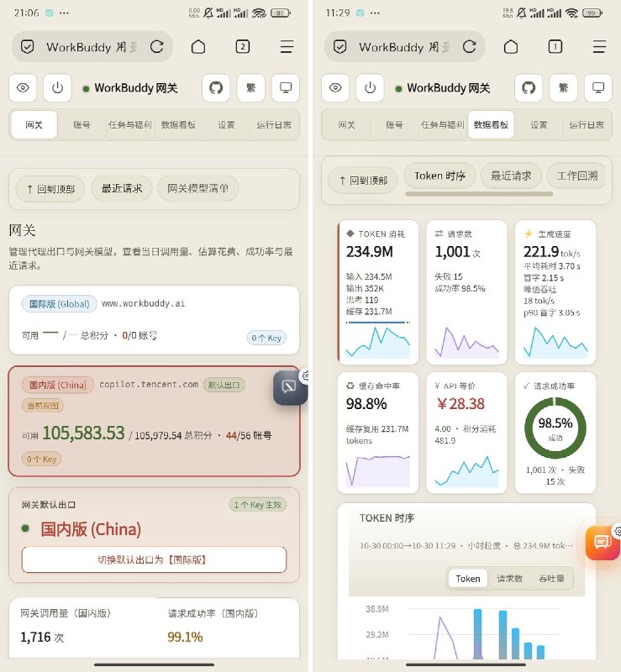
Task: Click 1 个 Key 生效 badge
Action: pos(258,505)
